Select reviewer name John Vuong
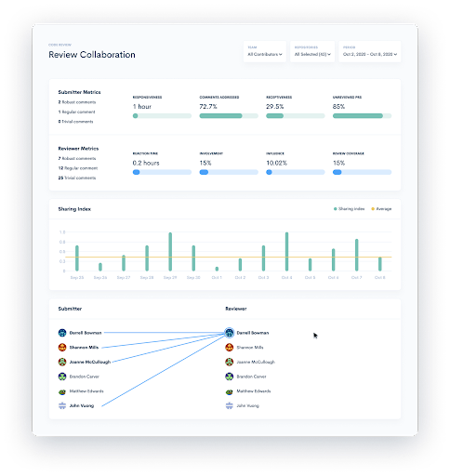Viewport: 450px width, 476px height. coord(247,405)
